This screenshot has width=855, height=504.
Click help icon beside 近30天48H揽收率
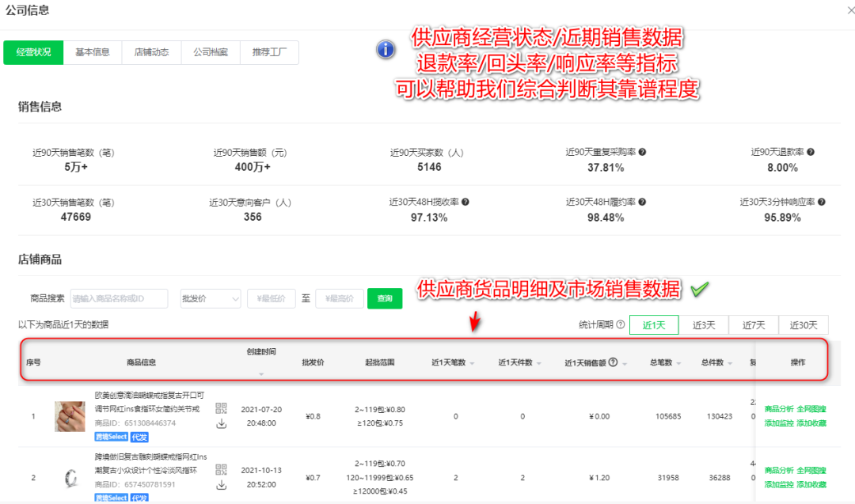tap(465, 202)
